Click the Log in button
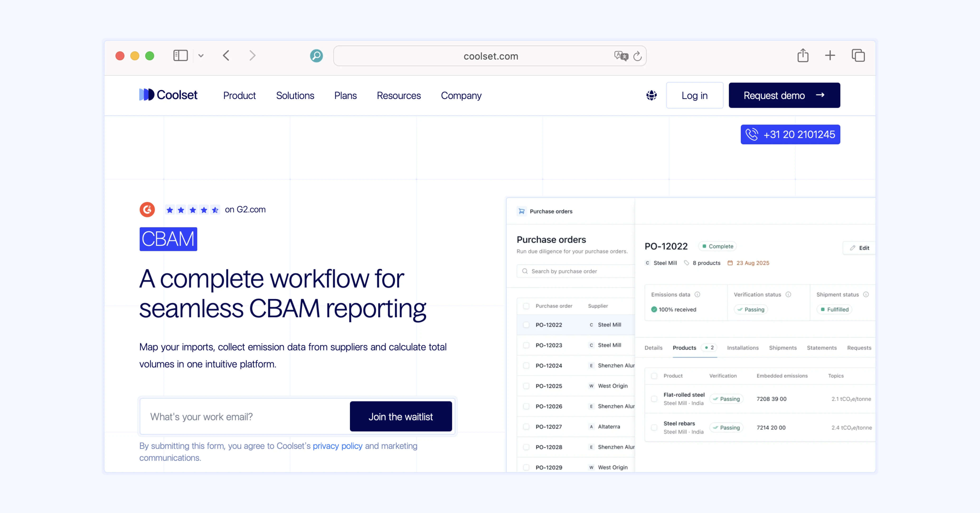Viewport: 980px width, 513px height. (x=694, y=95)
